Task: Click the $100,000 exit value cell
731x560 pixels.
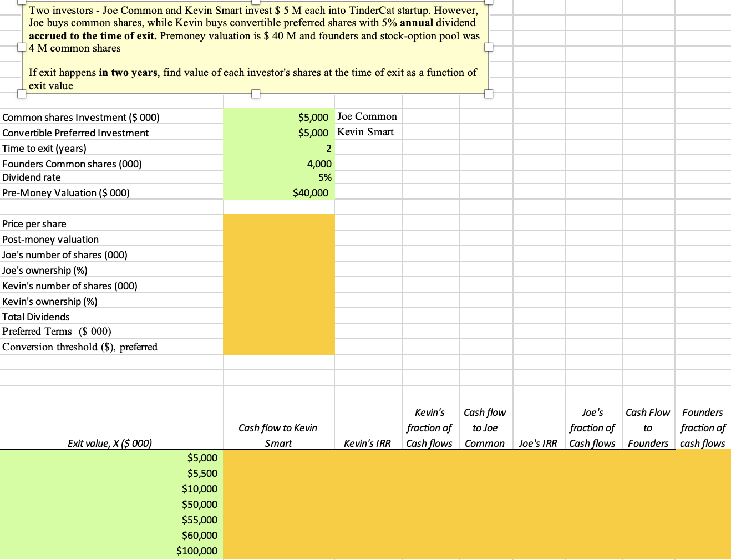Action: coord(111,551)
